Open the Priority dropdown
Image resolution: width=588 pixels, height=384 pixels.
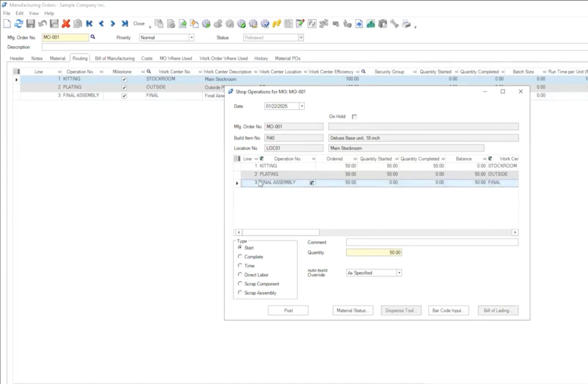point(191,37)
